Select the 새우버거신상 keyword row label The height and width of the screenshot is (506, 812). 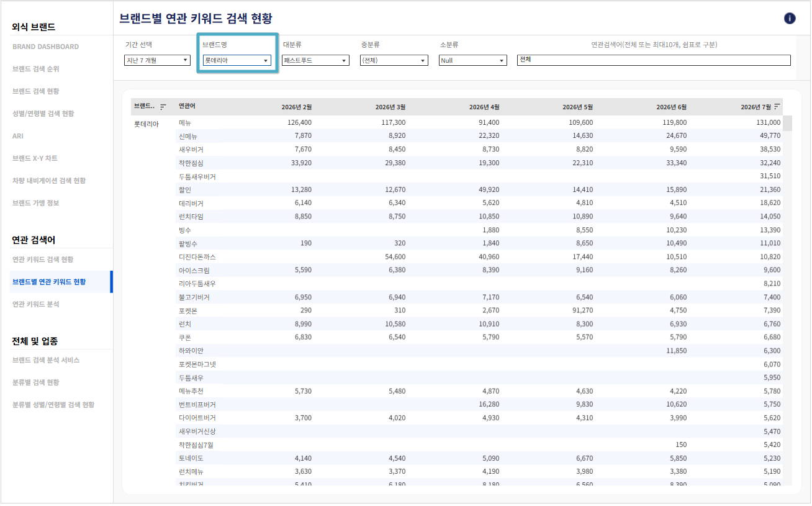pos(197,431)
